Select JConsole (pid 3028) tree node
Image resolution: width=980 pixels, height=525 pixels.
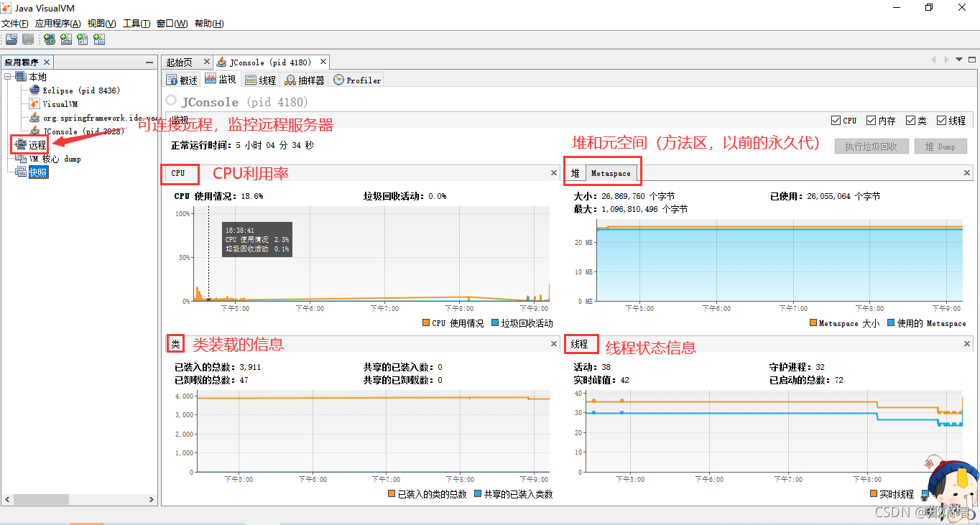point(83,131)
